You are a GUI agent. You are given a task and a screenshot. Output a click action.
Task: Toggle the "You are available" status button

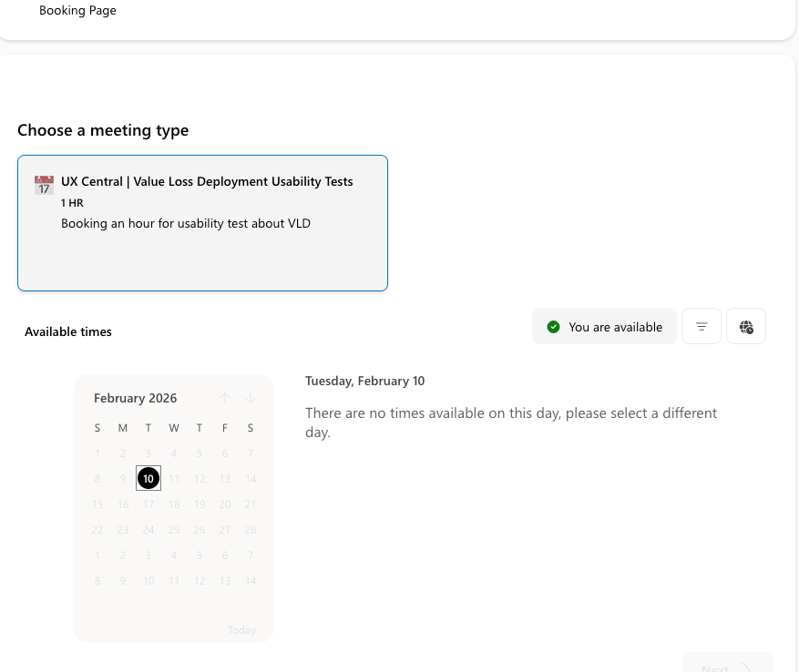point(604,327)
